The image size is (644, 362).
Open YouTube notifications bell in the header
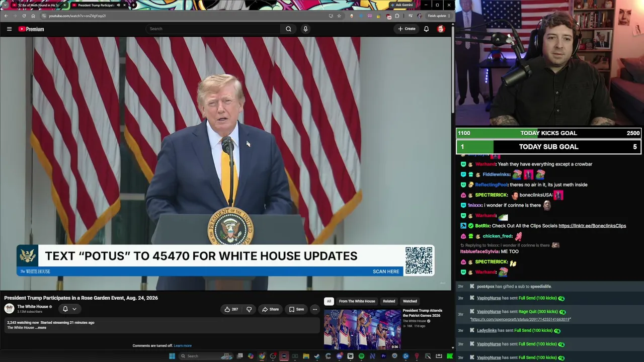click(426, 29)
